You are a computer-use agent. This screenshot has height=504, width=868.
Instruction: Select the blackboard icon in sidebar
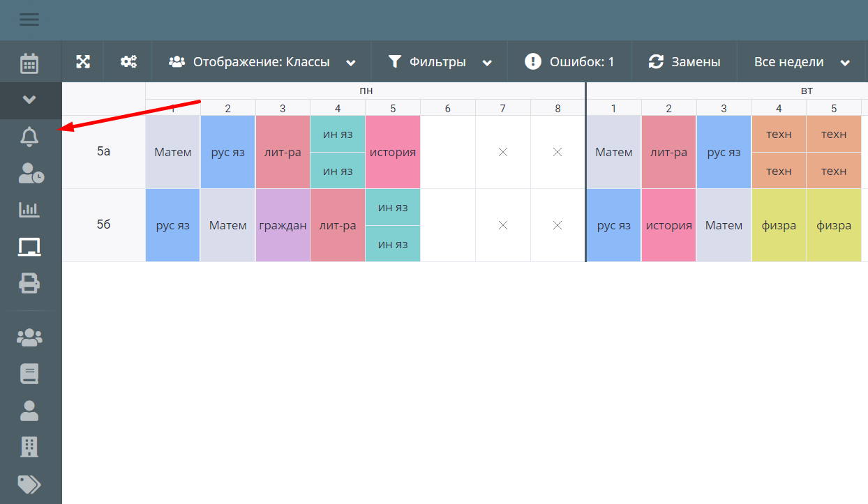(x=29, y=246)
